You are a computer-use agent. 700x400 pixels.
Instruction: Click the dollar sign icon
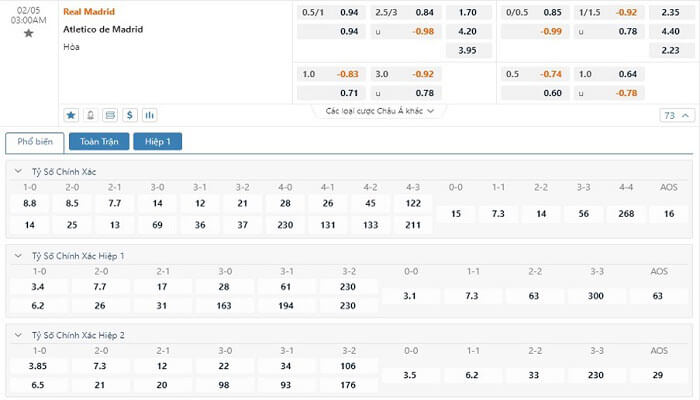pyautogui.click(x=129, y=115)
